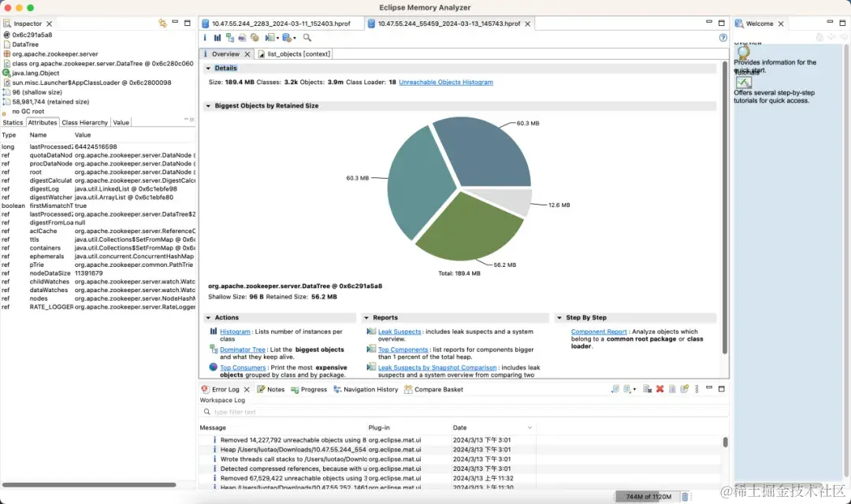This screenshot has width=851, height=504.
Task: Open dropdown arrow beside expert system icon
Action: point(278,38)
